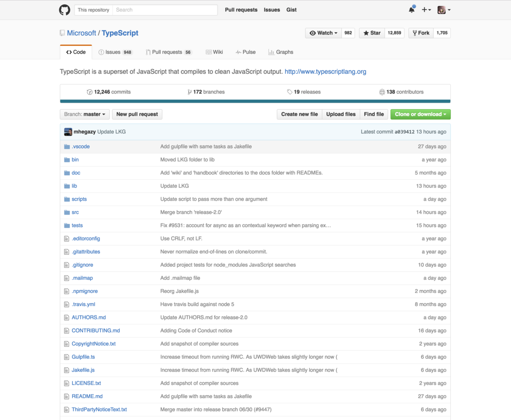Click the LICENSE.txt file icon
511x420 pixels.
66,383
